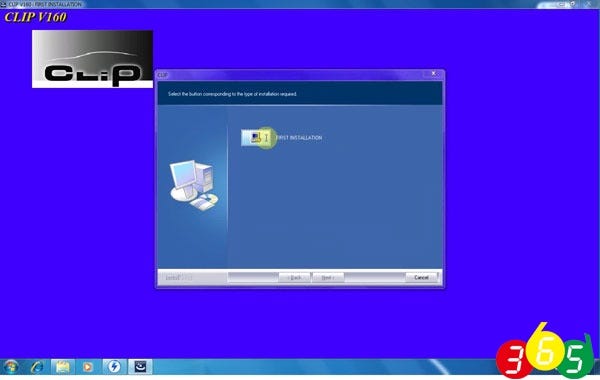
Task: Click the Next button in installer
Action: (328, 277)
